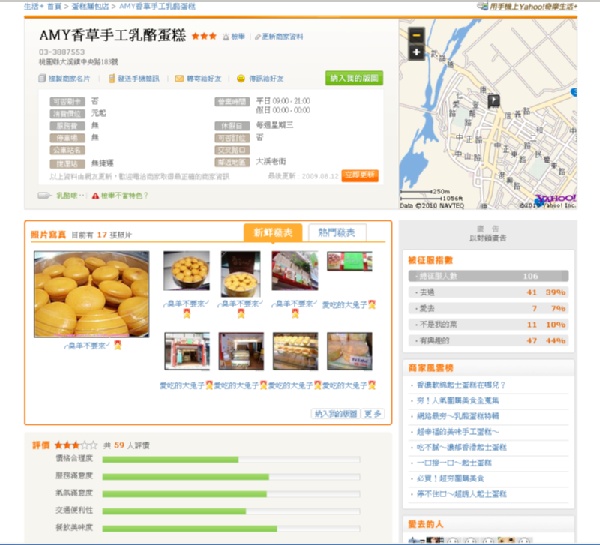This screenshot has height=545, width=600.
Task: Open the 超幸福的美味手工蛋糕~ link
Action: (x=458, y=432)
